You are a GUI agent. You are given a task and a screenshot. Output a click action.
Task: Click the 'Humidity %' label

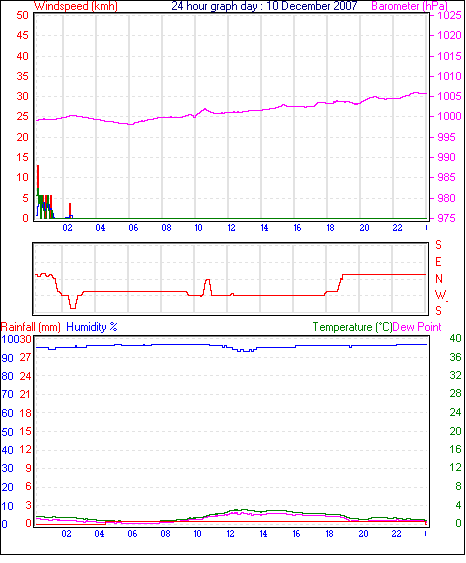point(92,327)
